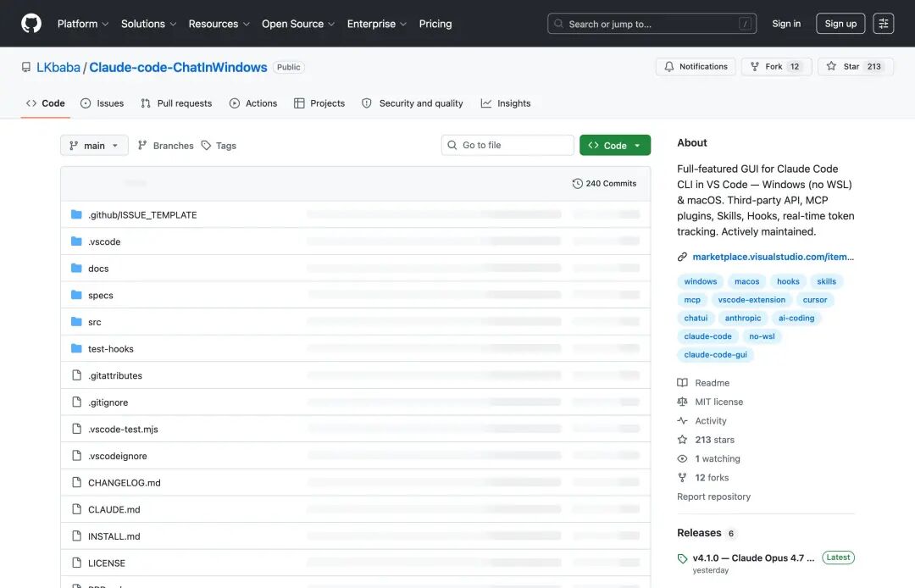Click the Sign up button
Viewport: 915px width, 588px height.
(840, 24)
